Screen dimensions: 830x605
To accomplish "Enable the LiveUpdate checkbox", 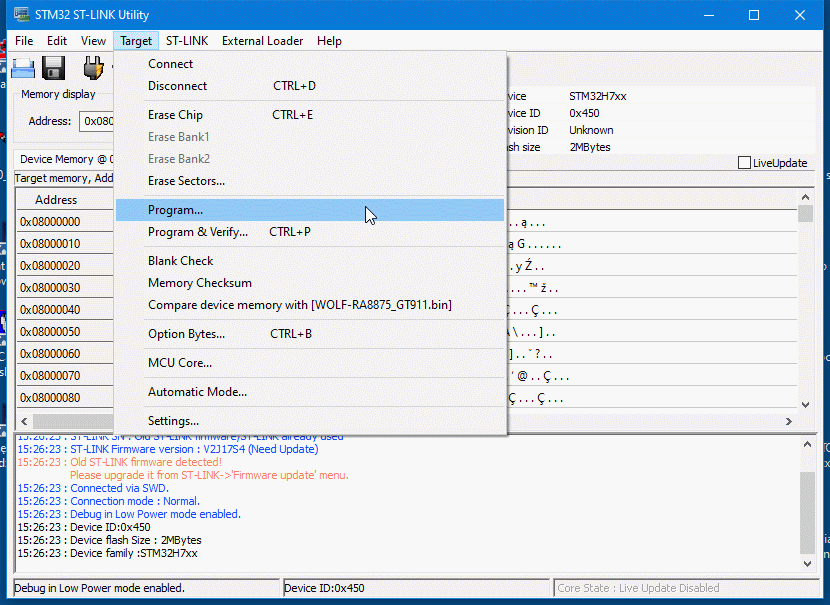I will [x=744, y=163].
